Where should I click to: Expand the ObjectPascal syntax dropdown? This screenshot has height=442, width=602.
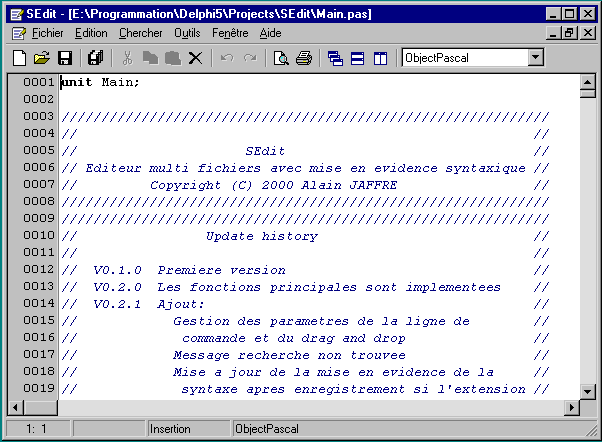[535, 58]
